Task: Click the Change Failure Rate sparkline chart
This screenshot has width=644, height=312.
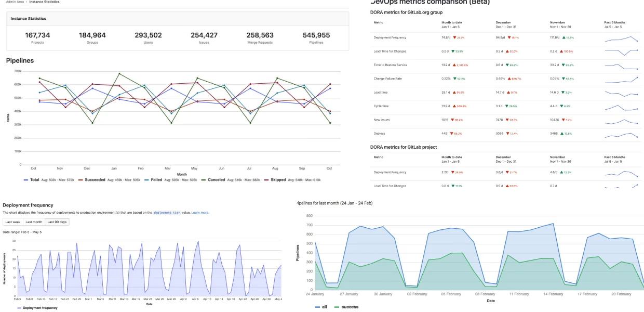Action: (x=621, y=81)
